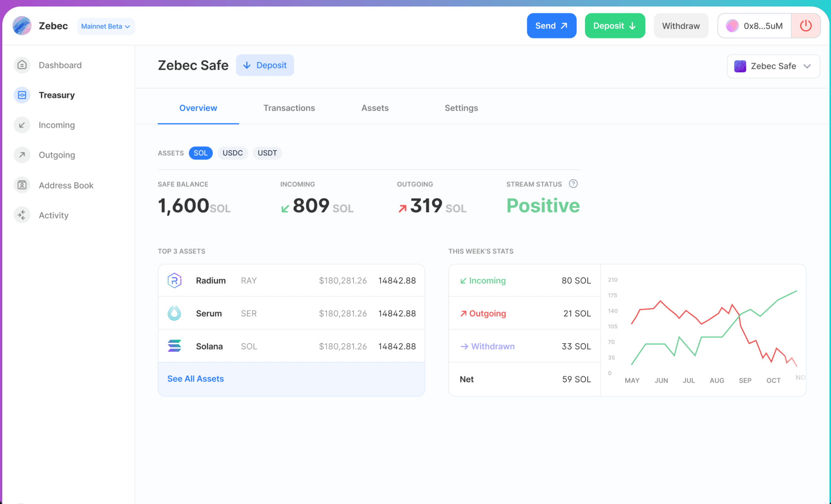Click the Outgoing arrow icon in sidebar
The width and height of the screenshot is (831, 504).
click(22, 155)
